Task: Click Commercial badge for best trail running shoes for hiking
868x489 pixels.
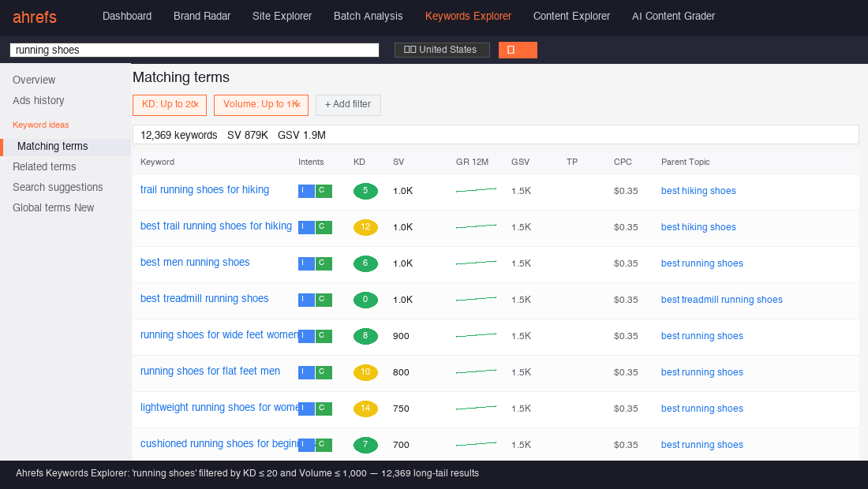Action: [324, 227]
